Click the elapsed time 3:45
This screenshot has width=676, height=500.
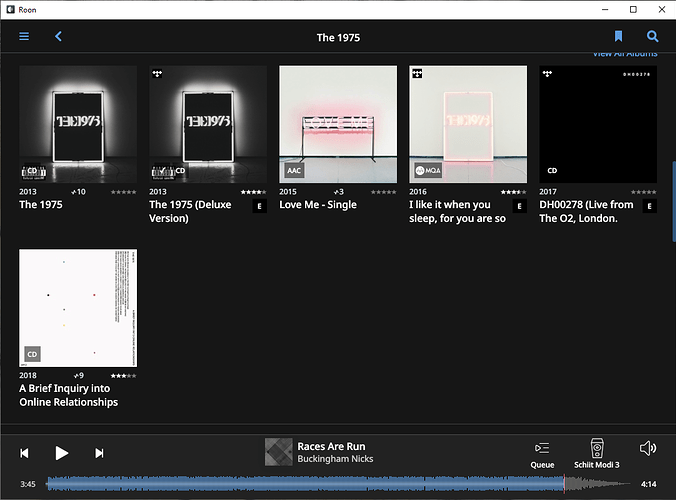click(x=28, y=484)
